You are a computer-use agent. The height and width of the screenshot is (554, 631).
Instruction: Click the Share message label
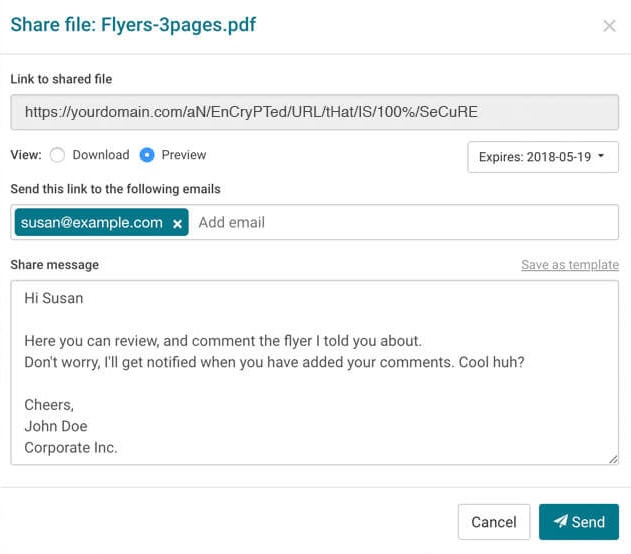(54, 265)
